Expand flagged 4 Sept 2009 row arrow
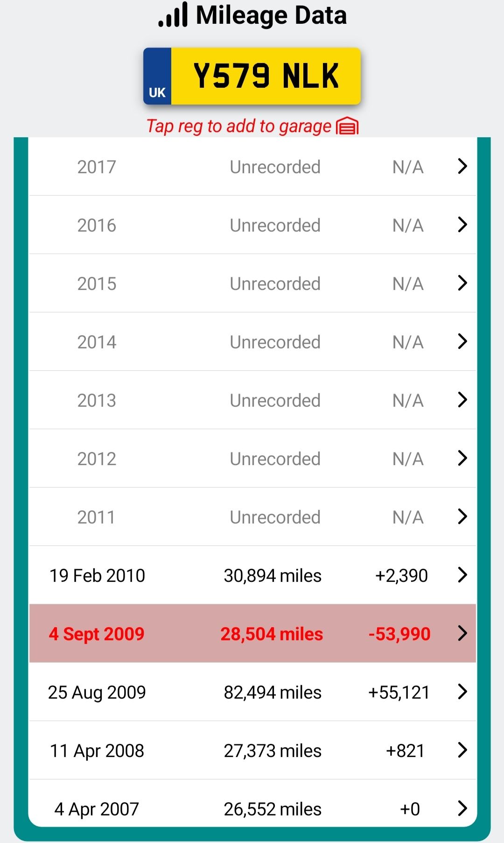Image resolution: width=504 pixels, height=843 pixels. pos(462,633)
